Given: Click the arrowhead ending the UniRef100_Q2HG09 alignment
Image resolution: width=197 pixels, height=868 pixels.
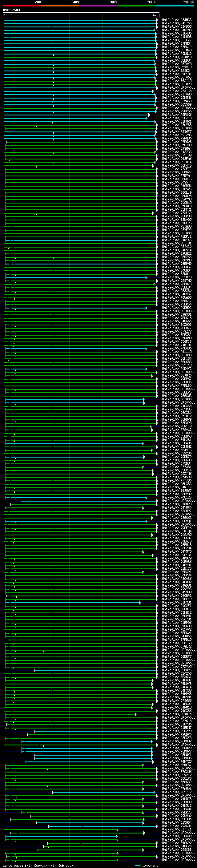Looking at the screenshot, I should [117, 836].
